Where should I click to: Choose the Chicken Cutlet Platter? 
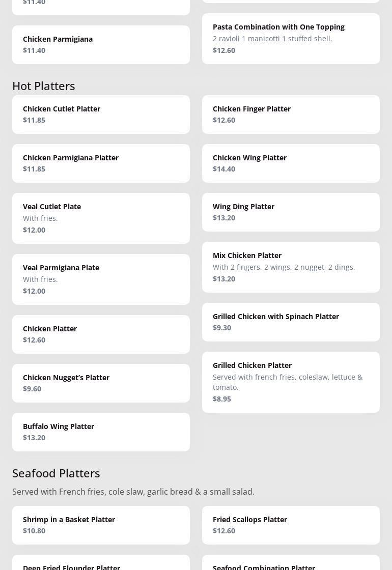pos(101,115)
